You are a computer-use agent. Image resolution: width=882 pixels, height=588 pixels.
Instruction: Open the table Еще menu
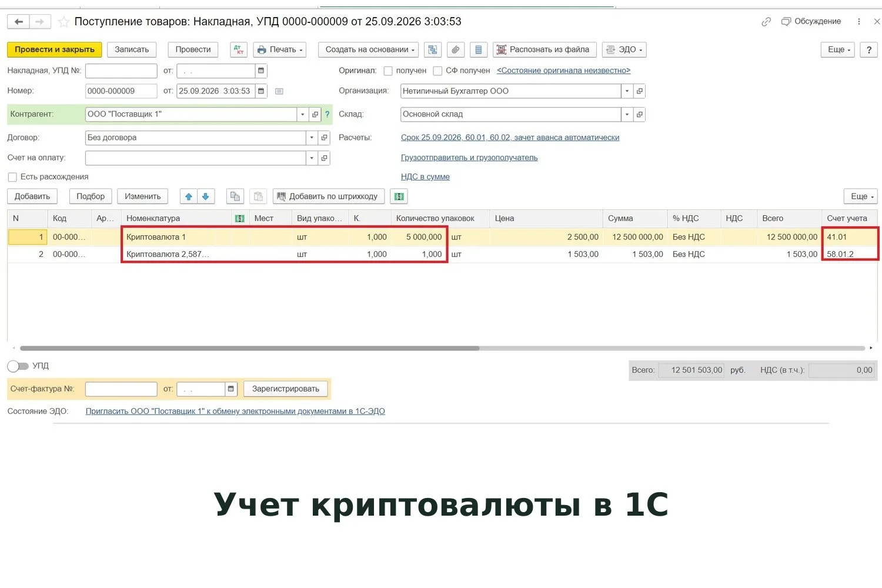(861, 196)
